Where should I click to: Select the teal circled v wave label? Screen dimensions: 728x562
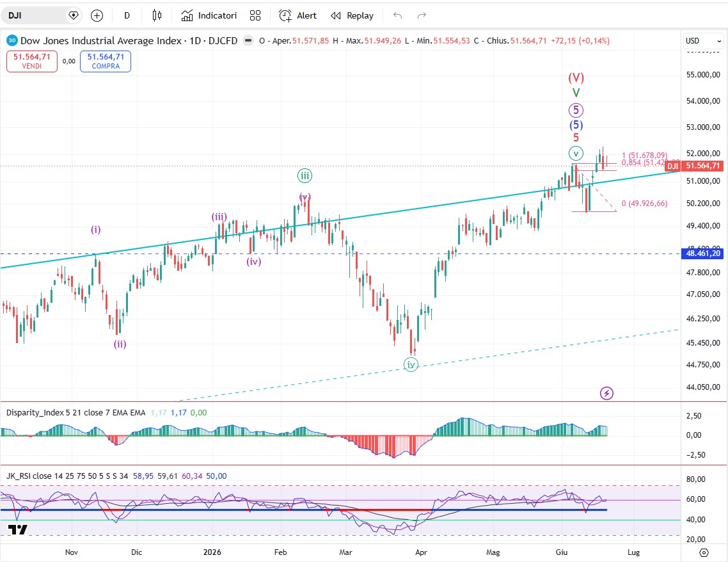[x=576, y=153]
